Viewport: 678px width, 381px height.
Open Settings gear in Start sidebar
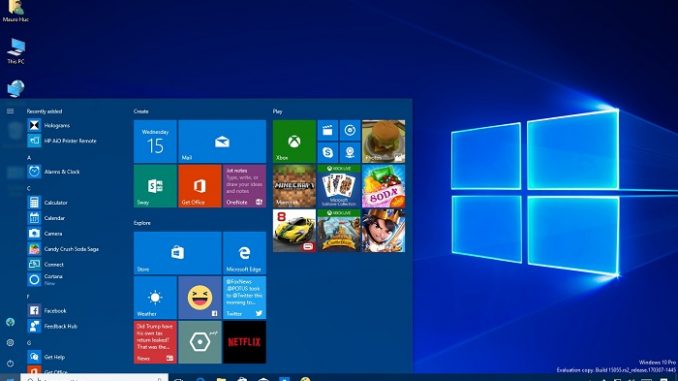click(10, 343)
